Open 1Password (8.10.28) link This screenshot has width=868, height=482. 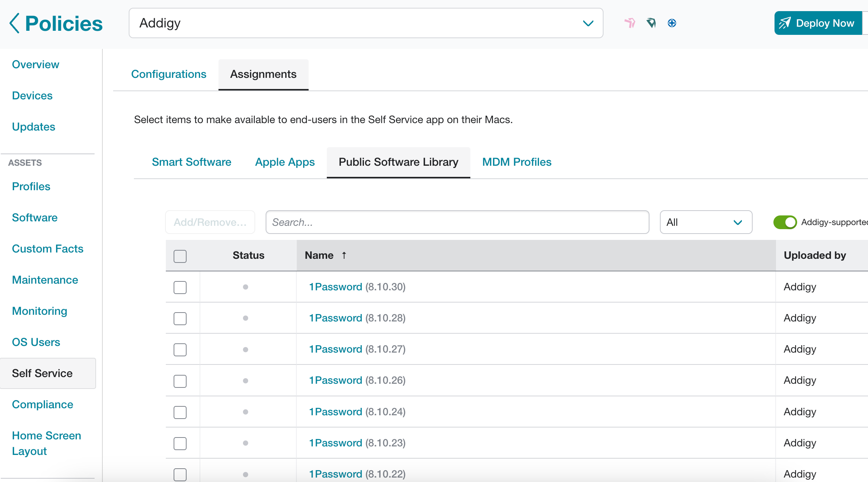tap(335, 318)
